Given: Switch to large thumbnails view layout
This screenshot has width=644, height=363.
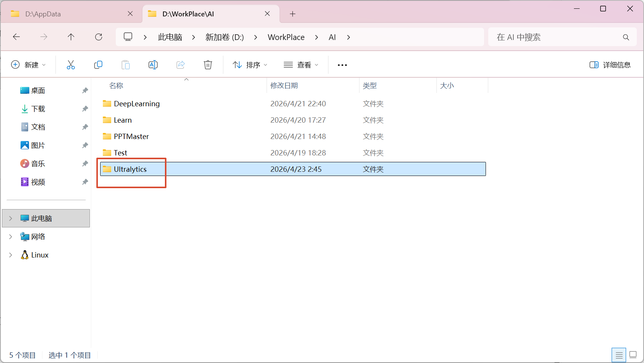Looking at the screenshot, I should [633, 355].
